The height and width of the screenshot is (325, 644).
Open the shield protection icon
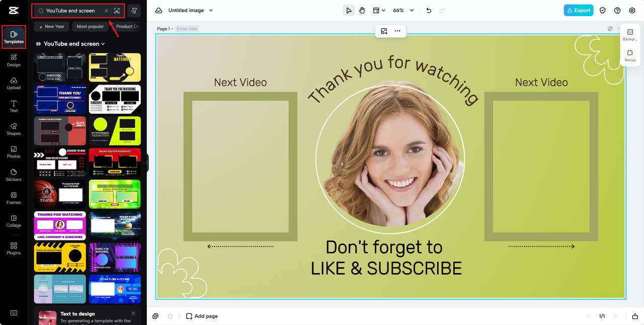[603, 10]
